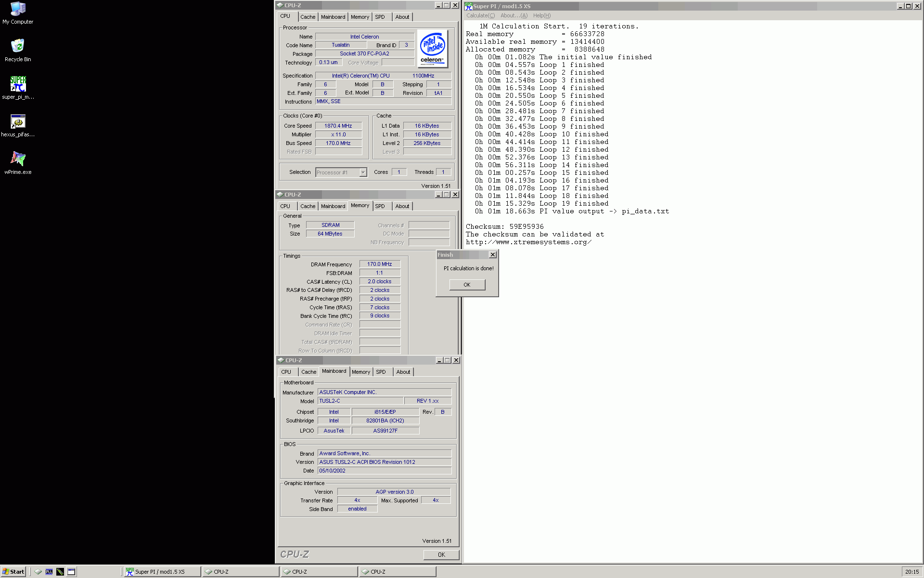Click the Side Band value enabled
This screenshot has width=924, height=578.
click(357, 509)
